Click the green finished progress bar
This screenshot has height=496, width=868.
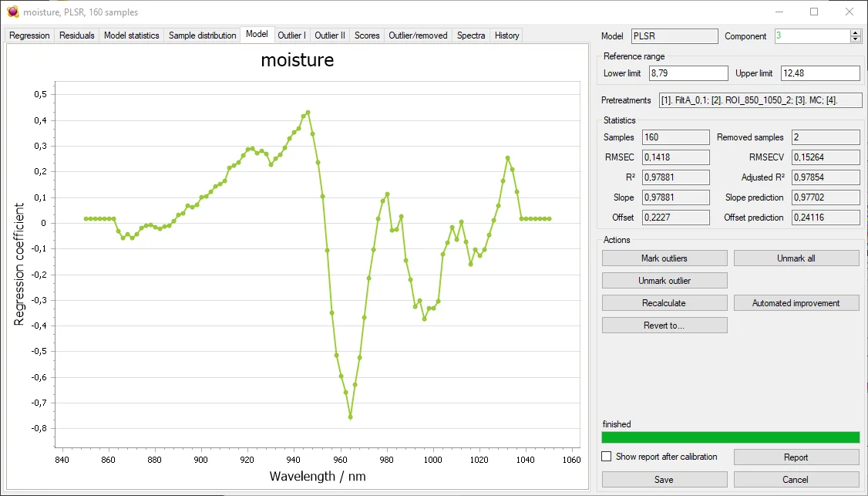pyautogui.click(x=730, y=437)
